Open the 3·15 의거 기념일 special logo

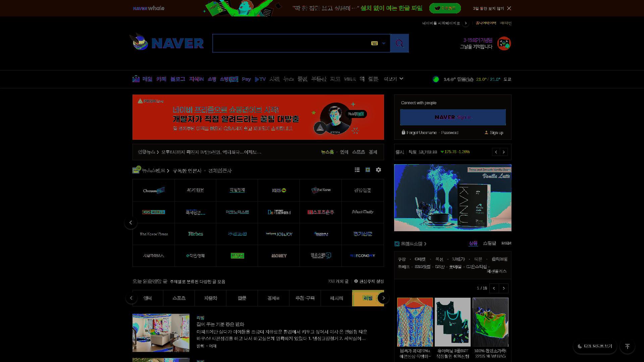pyautogui.click(x=504, y=44)
